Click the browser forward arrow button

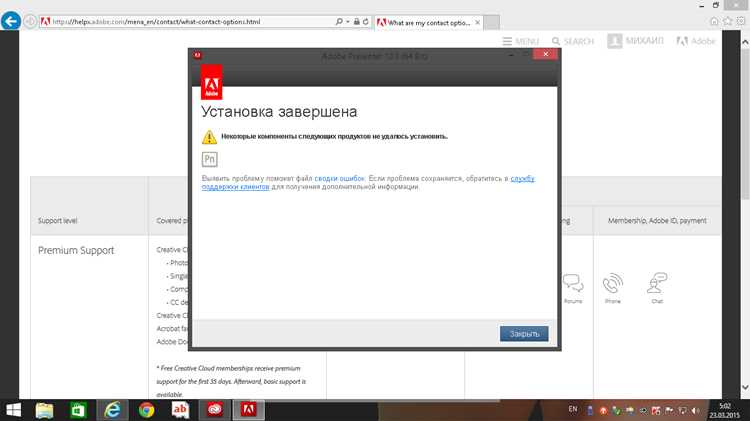(x=30, y=22)
